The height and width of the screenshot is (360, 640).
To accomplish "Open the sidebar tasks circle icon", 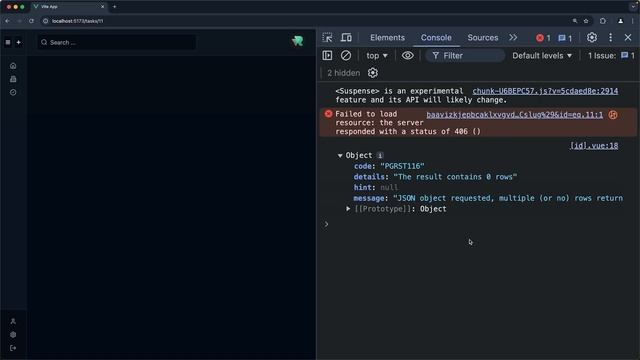I will click(x=13, y=92).
